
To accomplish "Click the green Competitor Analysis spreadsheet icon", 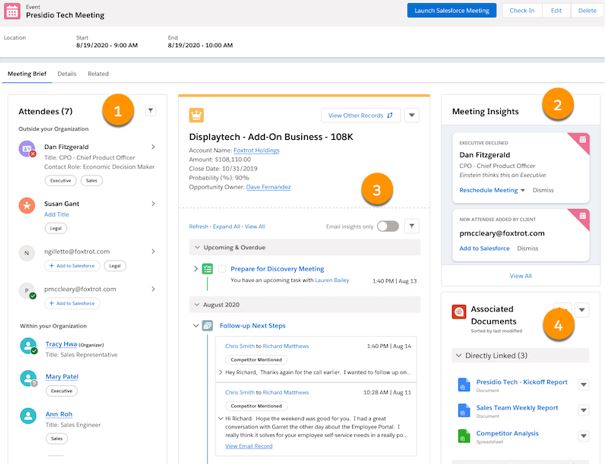I will tap(464, 436).
